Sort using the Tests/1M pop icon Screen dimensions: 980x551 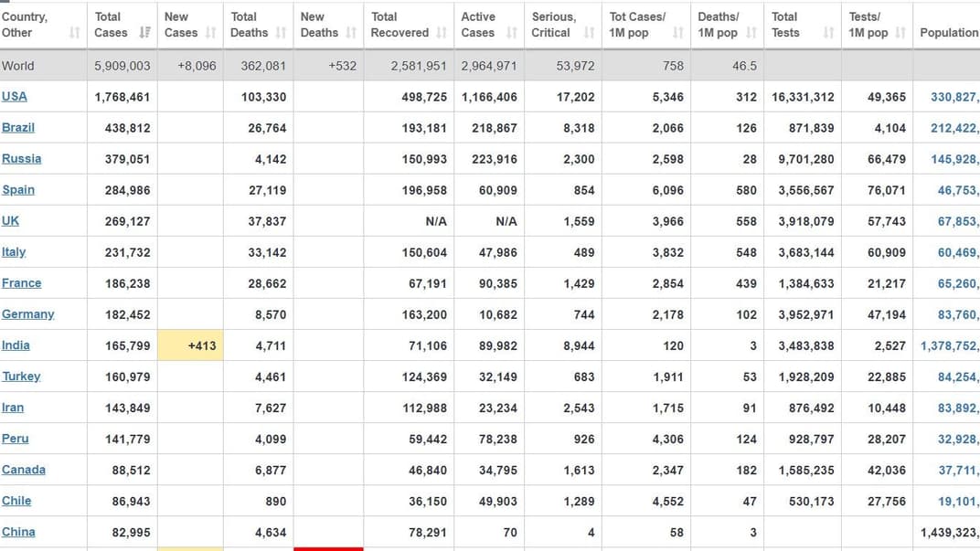pyautogui.click(x=900, y=33)
